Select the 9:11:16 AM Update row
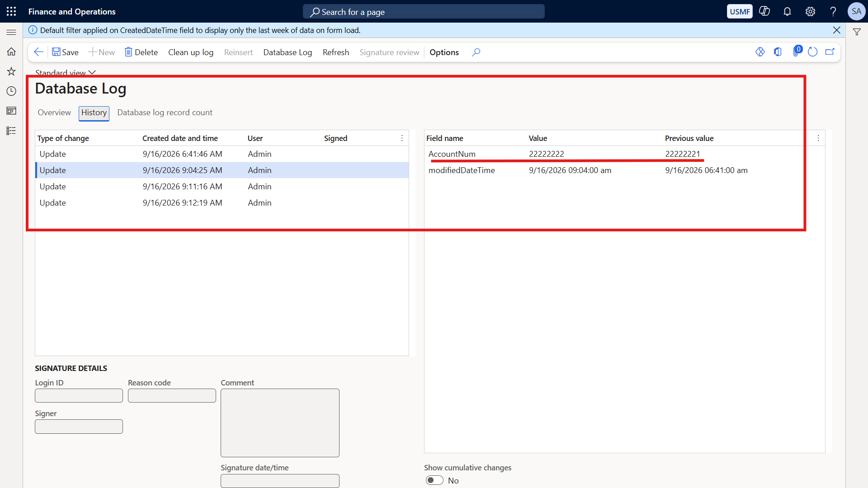 pos(222,187)
